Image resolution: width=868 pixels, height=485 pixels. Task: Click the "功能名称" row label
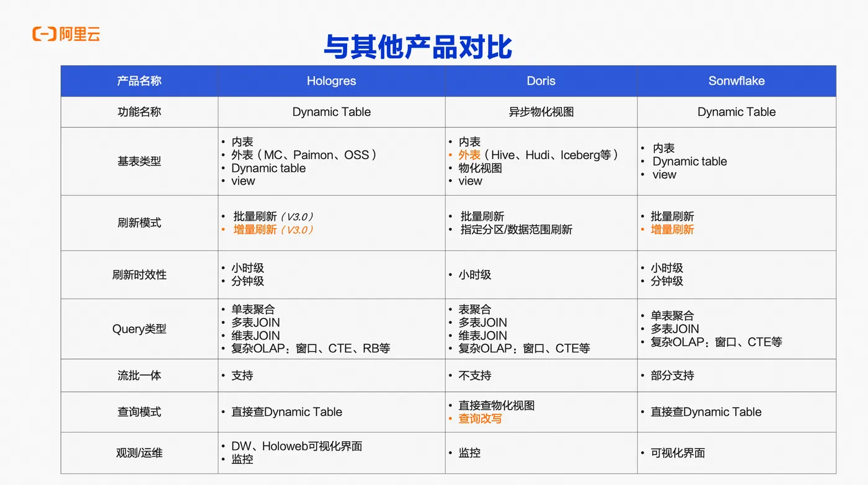tap(139, 112)
